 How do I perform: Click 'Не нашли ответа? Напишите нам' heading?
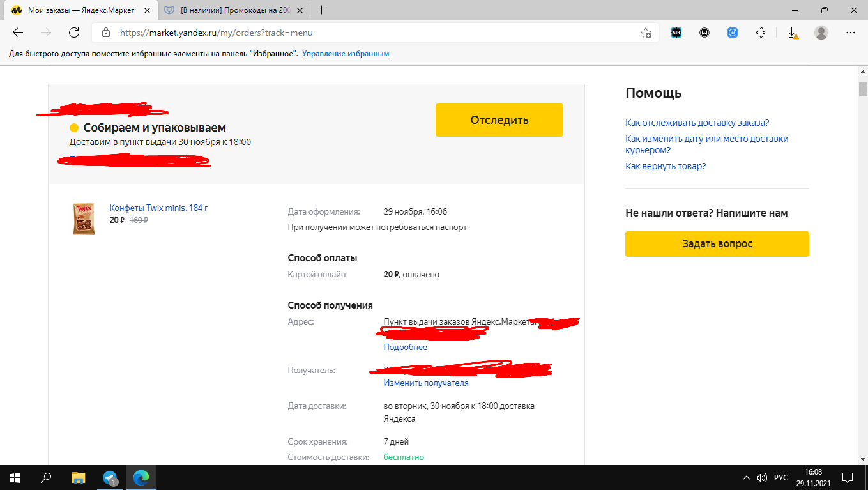click(x=706, y=213)
